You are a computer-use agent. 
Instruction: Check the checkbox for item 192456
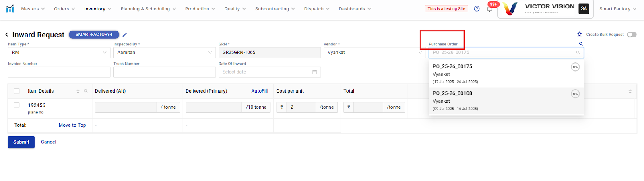(17, 105)
